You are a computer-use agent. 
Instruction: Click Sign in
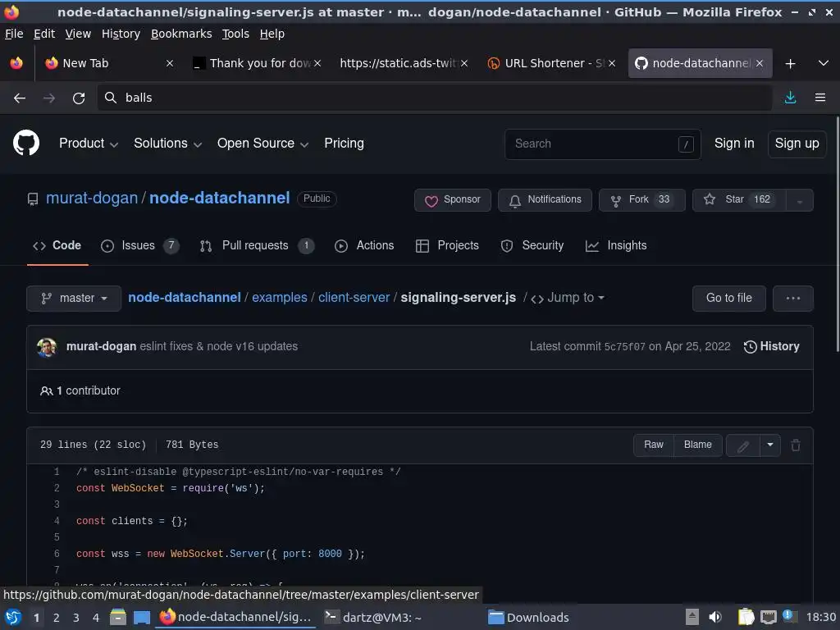[734, 144]
